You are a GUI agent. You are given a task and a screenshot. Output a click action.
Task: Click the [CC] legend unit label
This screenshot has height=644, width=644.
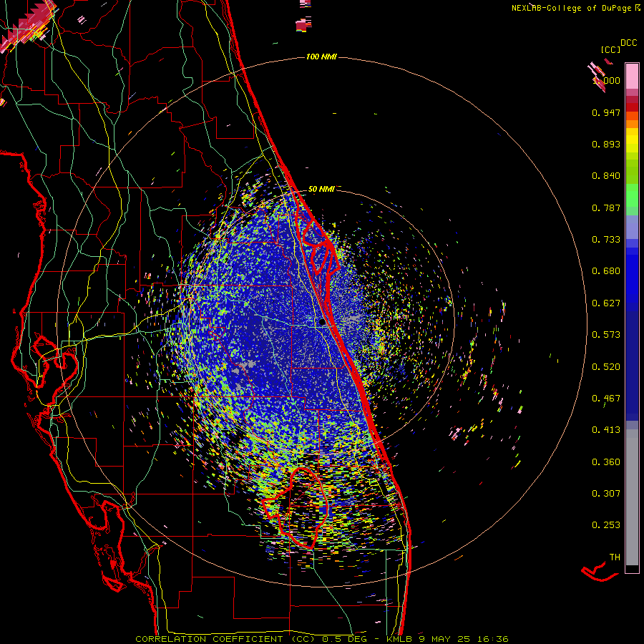pyautogui.click(x=610, y=49)
